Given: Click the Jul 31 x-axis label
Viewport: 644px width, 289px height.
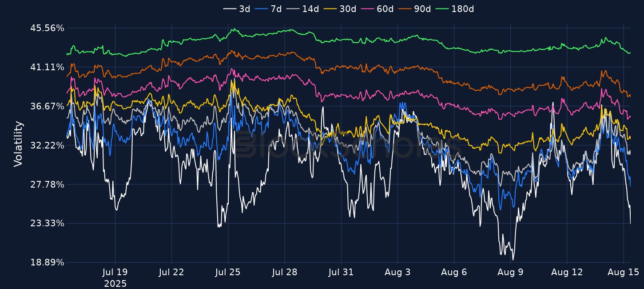Looking at the screenshot, I should (x=341, y=272).
